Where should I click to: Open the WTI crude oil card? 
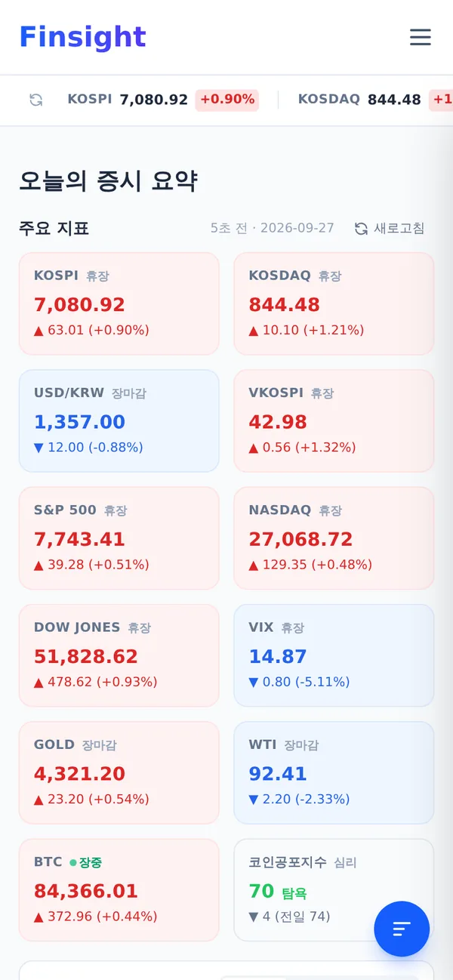(334, 772)
